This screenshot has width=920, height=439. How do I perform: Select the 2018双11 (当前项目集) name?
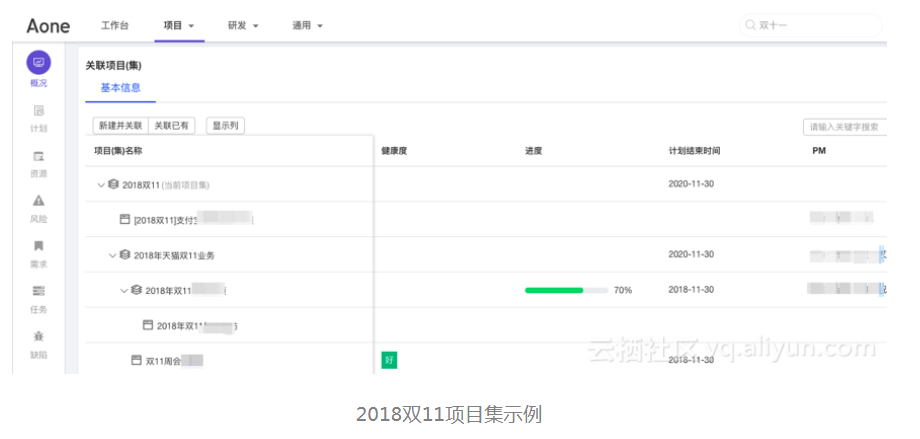pyautogui.click(x=166, y=185)
